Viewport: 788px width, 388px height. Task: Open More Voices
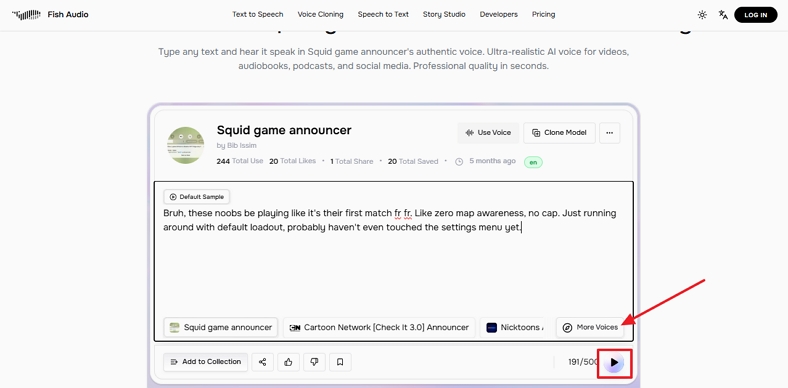tap(590, 327)
